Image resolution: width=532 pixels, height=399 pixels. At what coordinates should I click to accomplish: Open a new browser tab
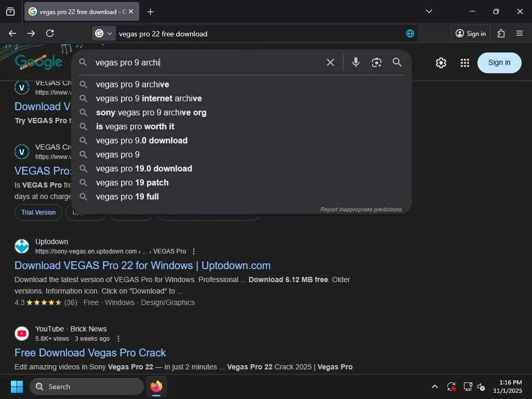tap(150, 12)
